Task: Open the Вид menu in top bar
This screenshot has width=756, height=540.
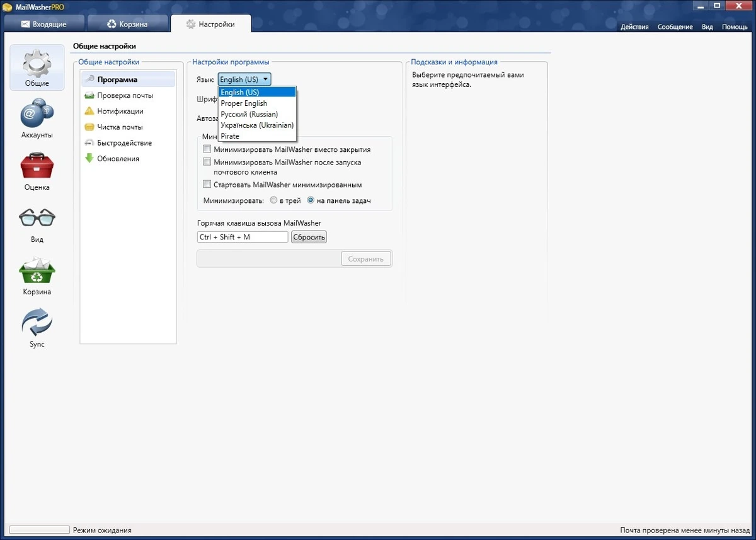Action: (707, 27)
